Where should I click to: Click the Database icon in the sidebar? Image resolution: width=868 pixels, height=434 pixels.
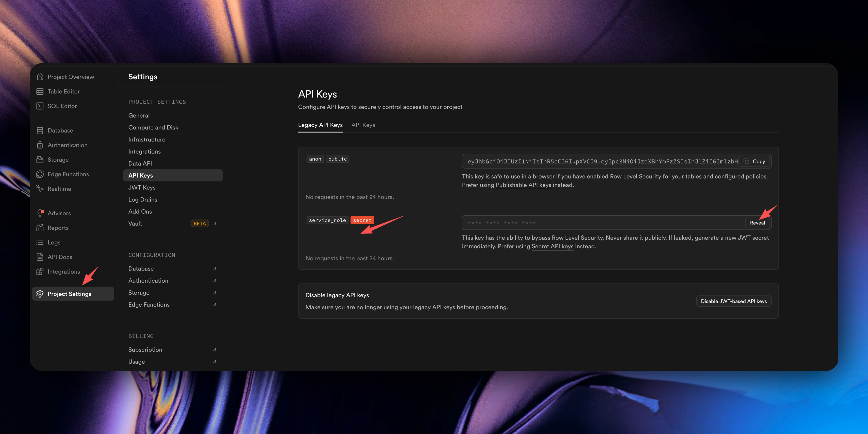pos(40,130)
